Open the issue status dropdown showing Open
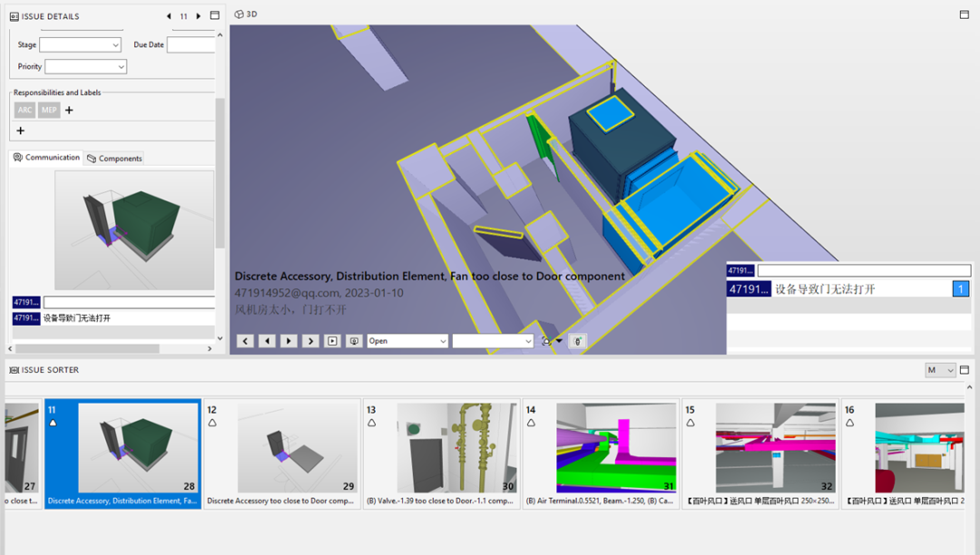 coord(407,341)
